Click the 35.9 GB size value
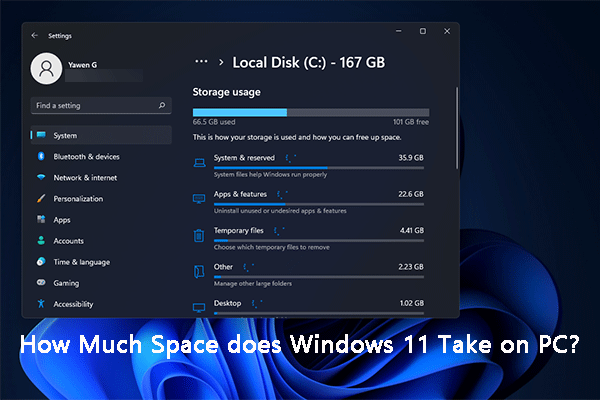The height and width of the screenshot is (400, 600). (411, 158)
